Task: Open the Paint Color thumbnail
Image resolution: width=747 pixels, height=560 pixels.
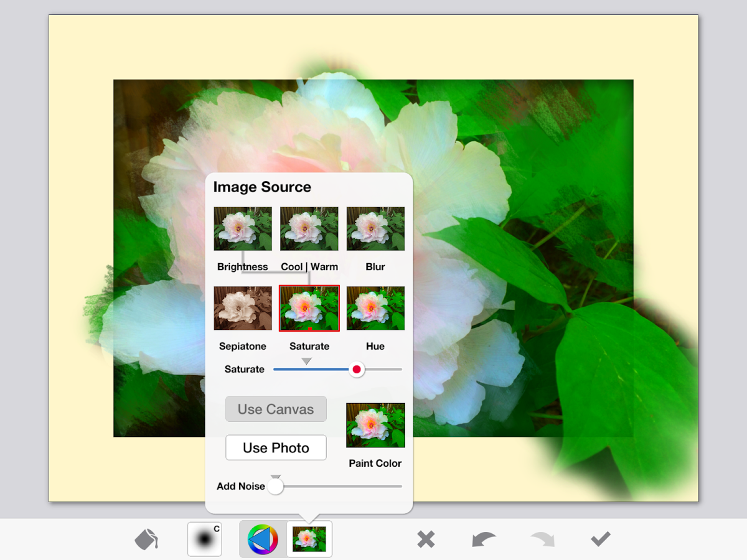Action: (375, 425)
